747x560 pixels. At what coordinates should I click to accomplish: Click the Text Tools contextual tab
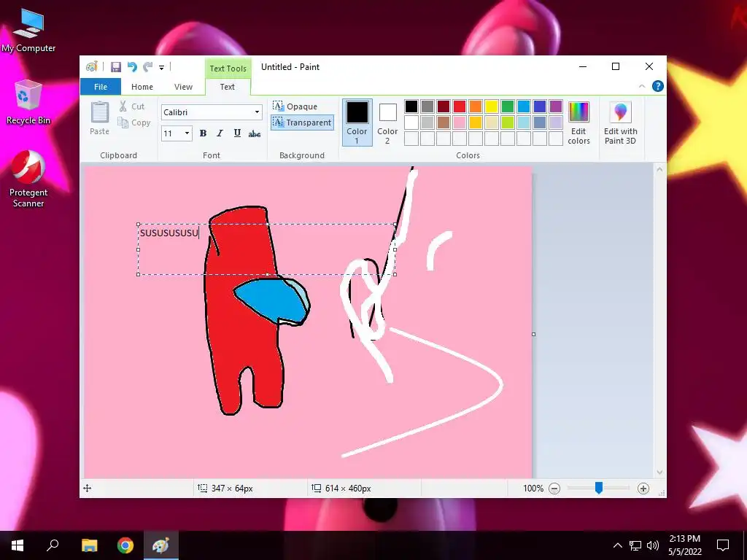228,68
